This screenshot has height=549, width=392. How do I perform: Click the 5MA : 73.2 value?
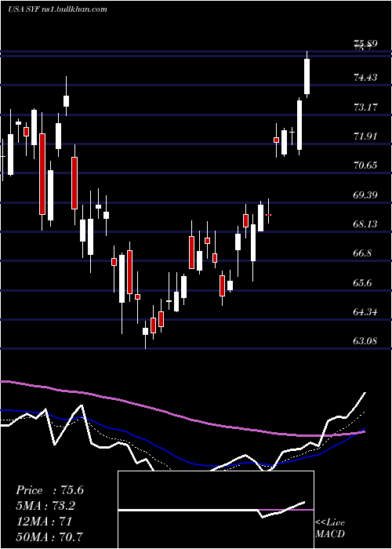45,506
